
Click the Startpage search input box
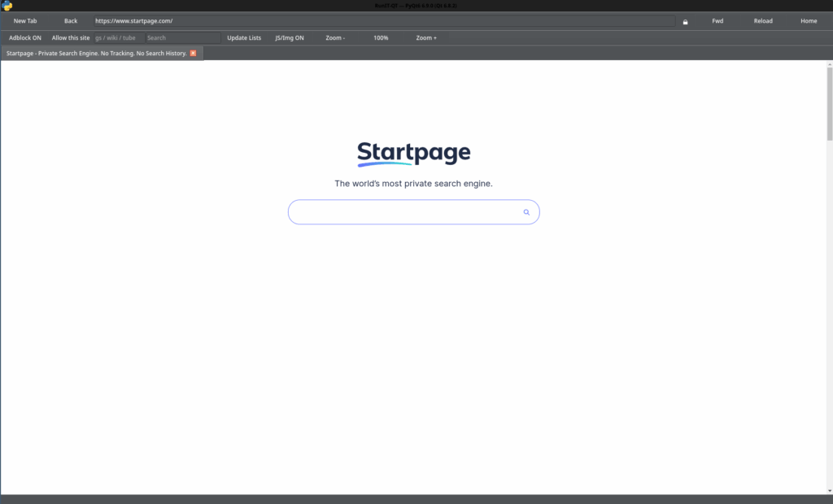point(407,211)
